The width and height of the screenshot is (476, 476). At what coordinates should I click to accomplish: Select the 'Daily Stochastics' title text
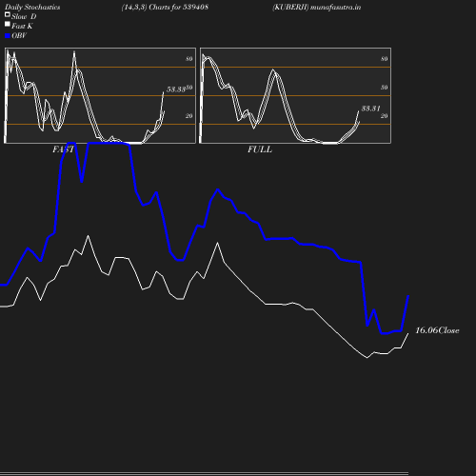tap(32, 8)
